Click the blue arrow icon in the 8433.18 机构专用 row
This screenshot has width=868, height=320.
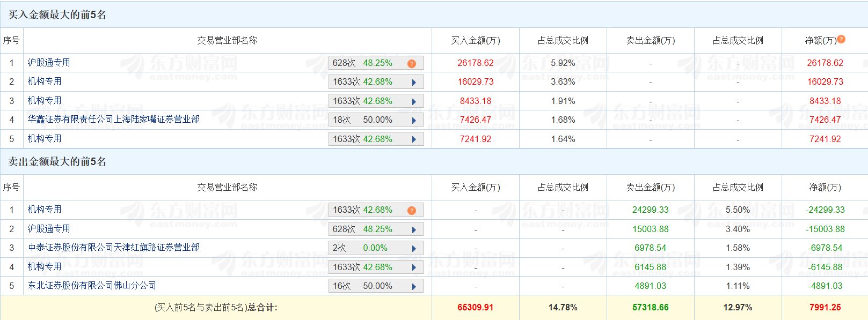tap(414, 101)
